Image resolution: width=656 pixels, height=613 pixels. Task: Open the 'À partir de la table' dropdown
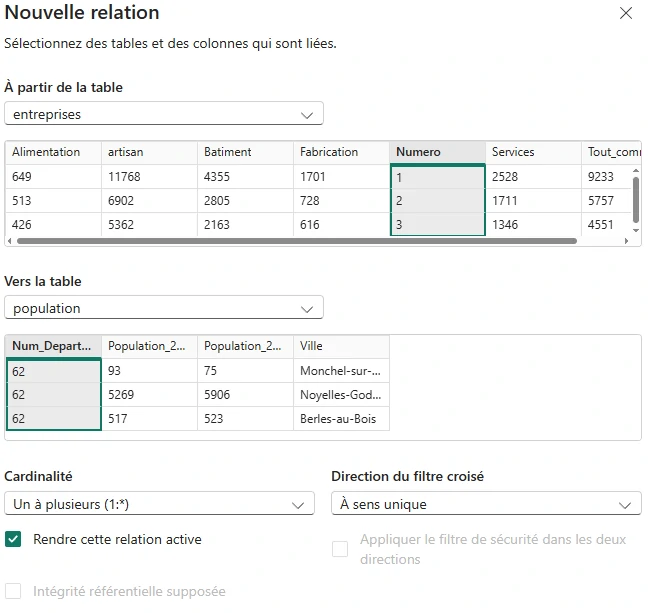pos(164,114)
